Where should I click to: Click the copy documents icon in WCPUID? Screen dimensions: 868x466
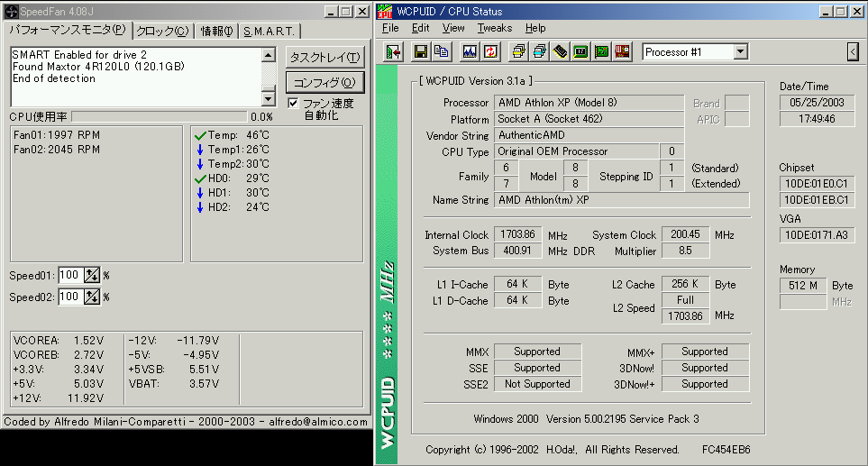pos(441,52)
